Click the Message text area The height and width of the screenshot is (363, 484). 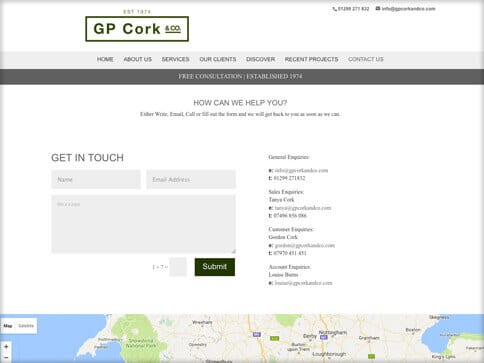point(143,224)
